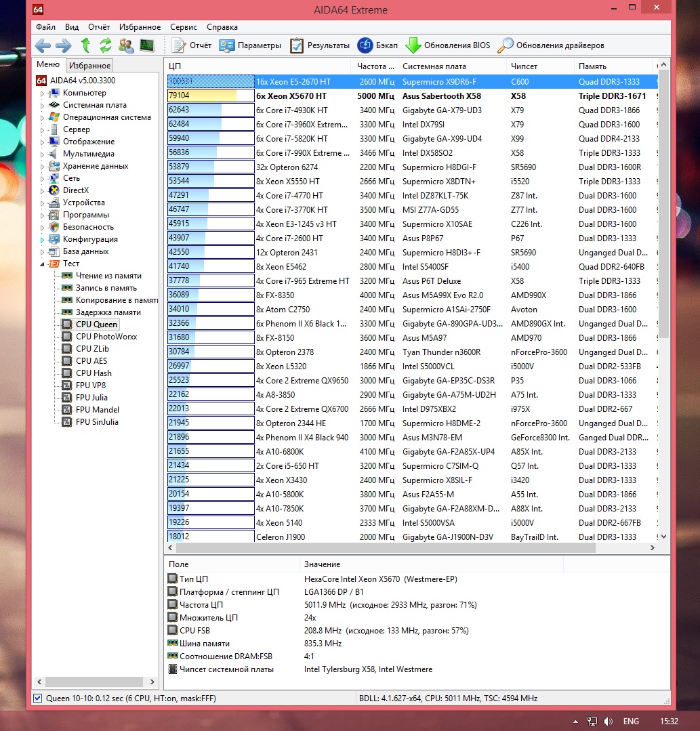Select the Чтение из памяти test
The width and height of the screenshot is (700, 731).
pos(108,276)
